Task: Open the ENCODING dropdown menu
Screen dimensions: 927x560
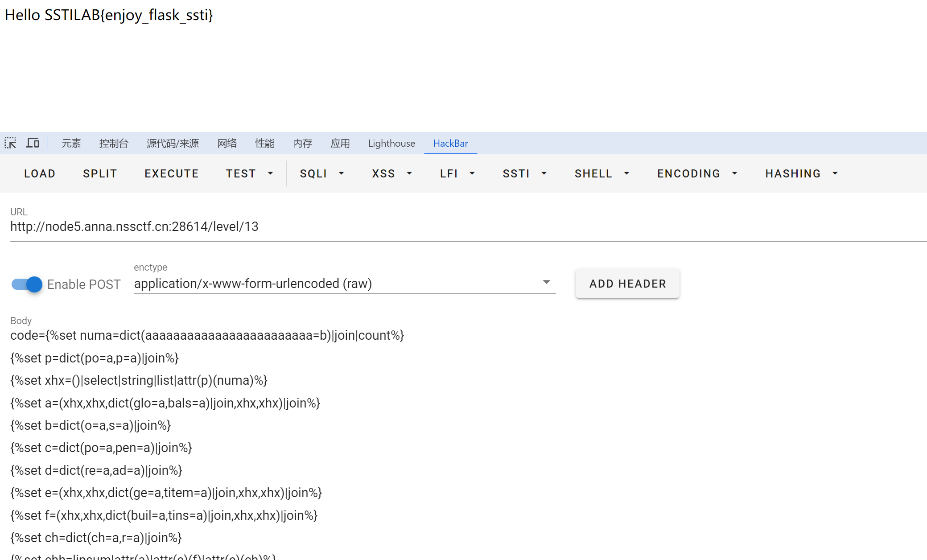Action: (697, 173)
